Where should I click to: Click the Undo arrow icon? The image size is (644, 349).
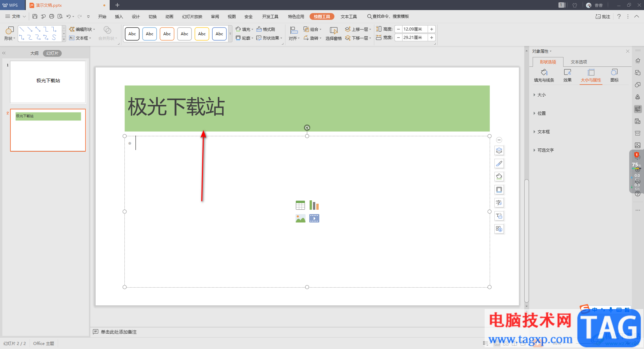point(68,16)
